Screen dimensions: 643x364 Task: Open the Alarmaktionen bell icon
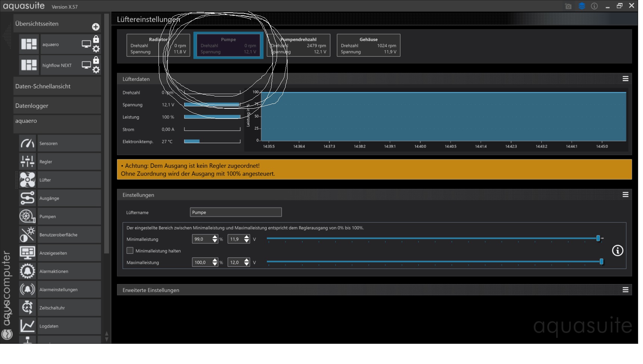point(27,271)
